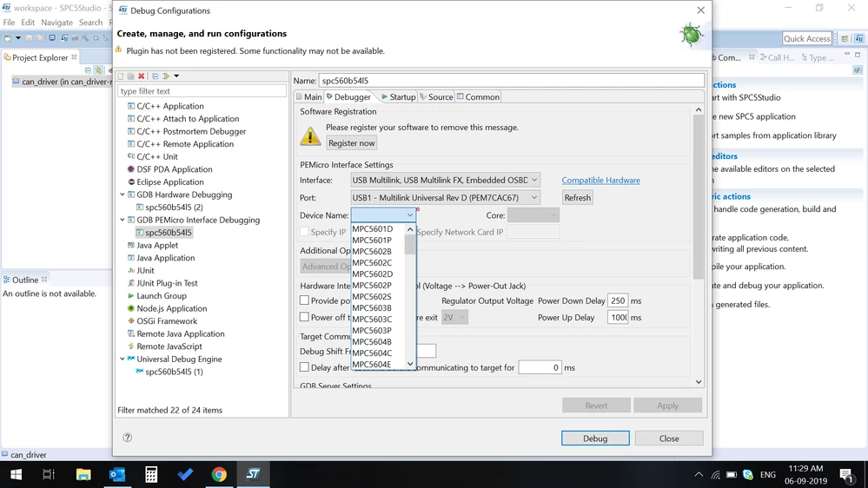Collapse GDB PEMicro Interface Debugging node

coord(123,220)
